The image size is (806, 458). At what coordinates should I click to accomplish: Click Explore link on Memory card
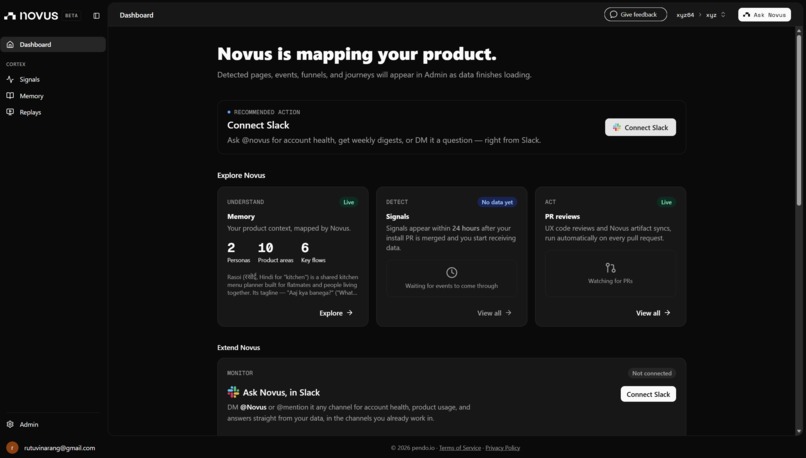tap(336, 313)
